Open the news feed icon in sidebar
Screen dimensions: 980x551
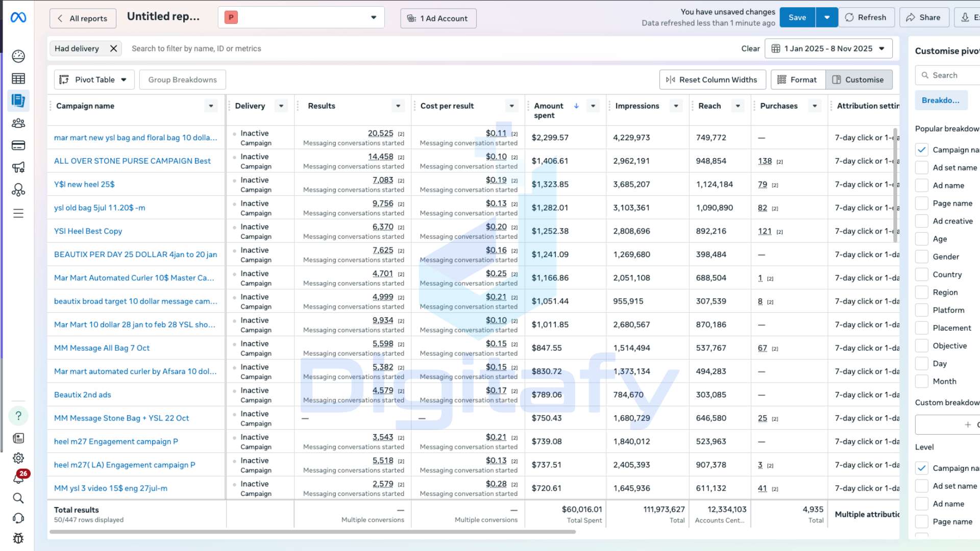[18, 438]
